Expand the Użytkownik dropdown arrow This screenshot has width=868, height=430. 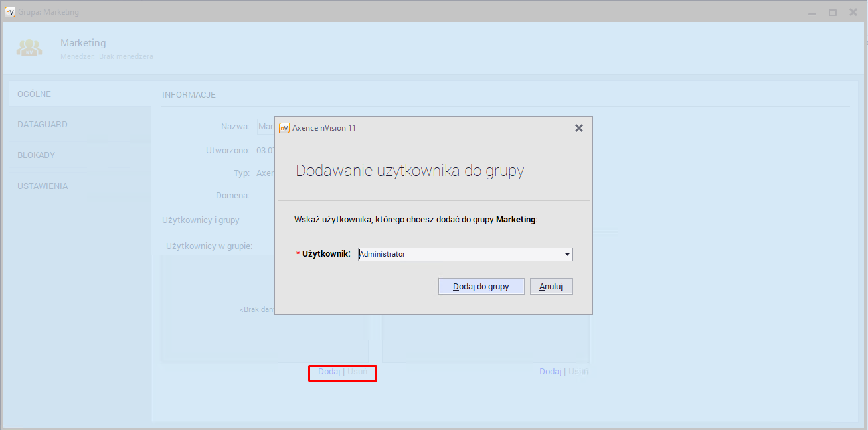[x=567, y=255]
